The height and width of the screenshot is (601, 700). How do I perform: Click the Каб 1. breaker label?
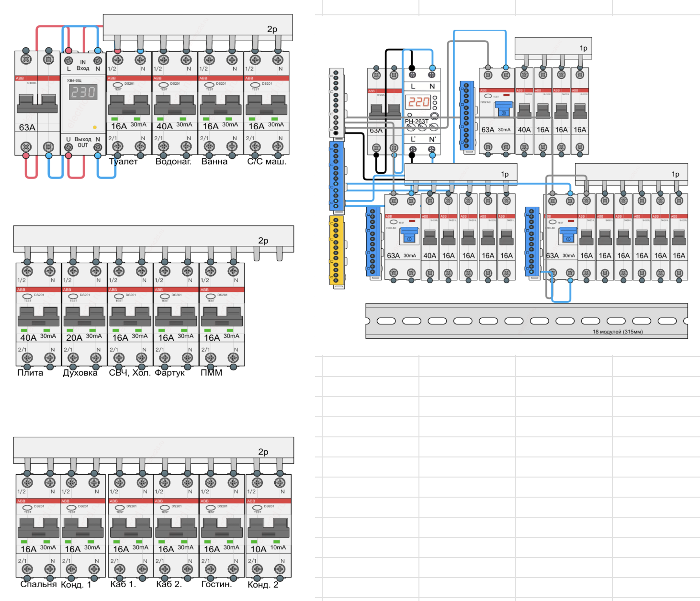pos(123,584)
